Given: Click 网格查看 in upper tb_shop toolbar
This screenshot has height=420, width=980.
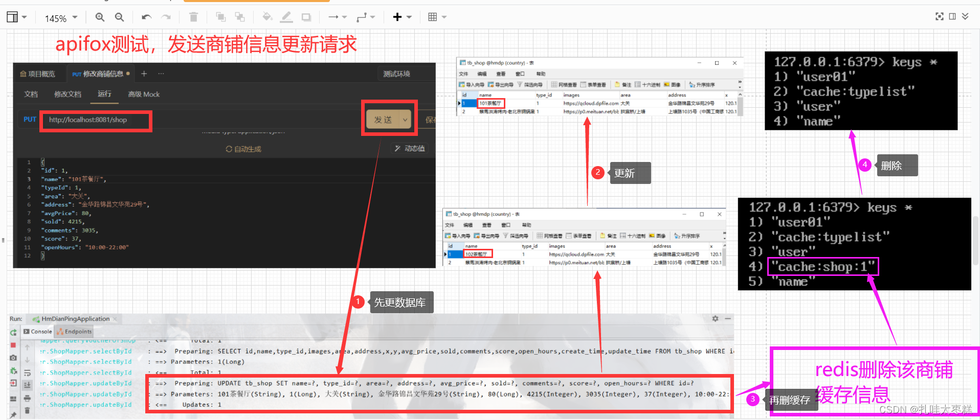Looking at the screenshot, I should click(x=564, y=85).
